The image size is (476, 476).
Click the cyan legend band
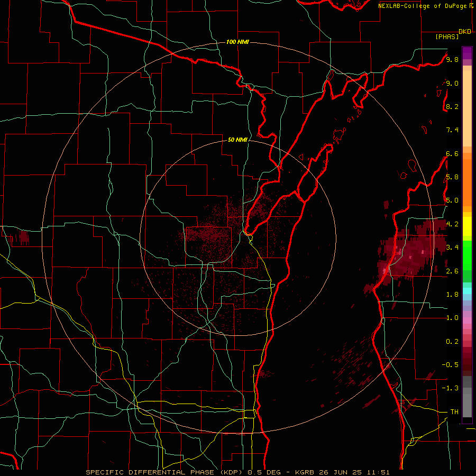point(467,291)
